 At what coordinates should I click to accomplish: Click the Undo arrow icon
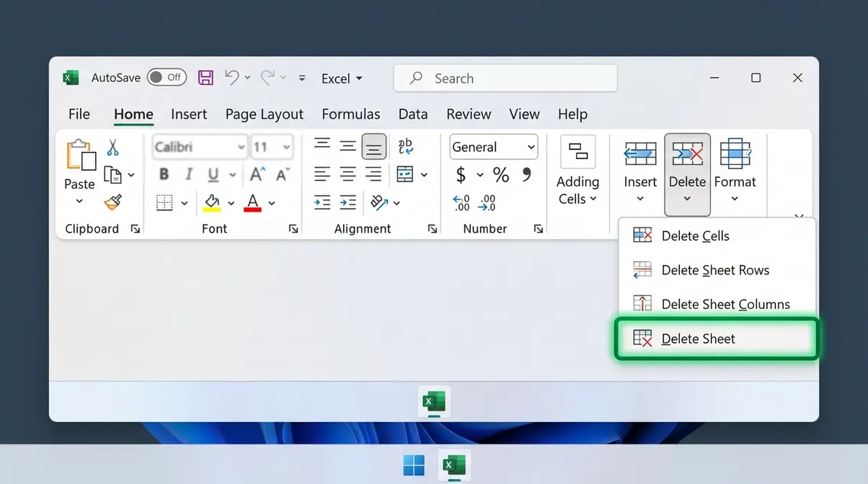[x=231, y=78]
